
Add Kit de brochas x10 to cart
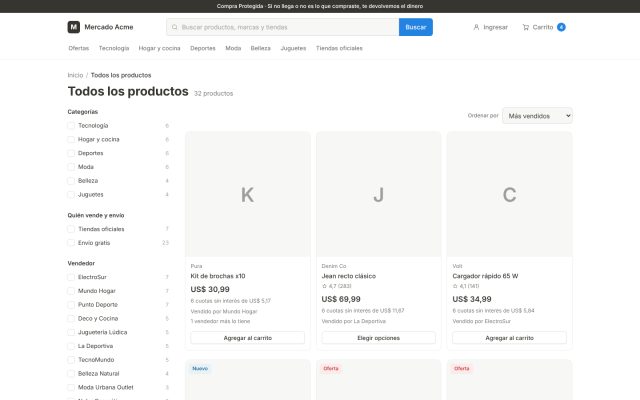pyautogui.click(x=247, y=338)
